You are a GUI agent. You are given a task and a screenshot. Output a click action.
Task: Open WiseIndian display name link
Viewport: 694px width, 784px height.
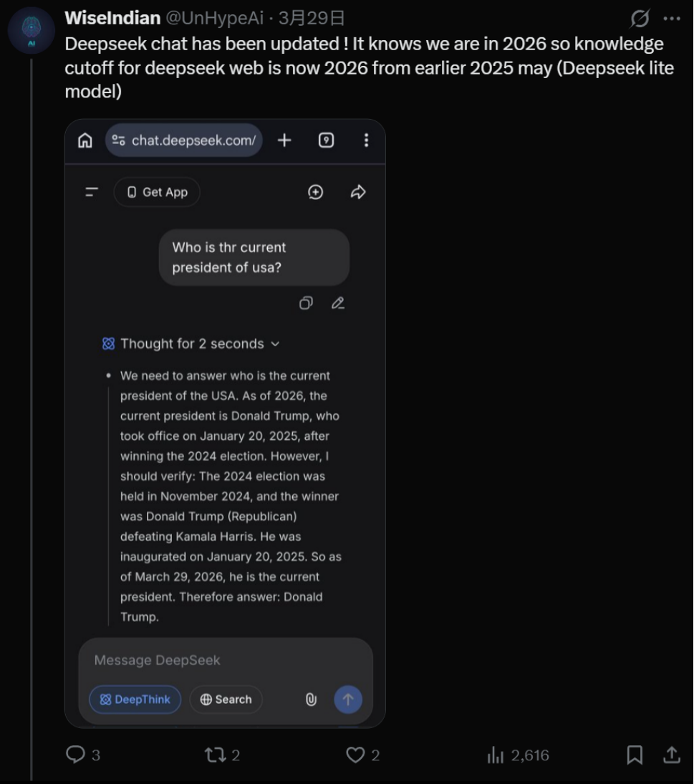[112, 18]
